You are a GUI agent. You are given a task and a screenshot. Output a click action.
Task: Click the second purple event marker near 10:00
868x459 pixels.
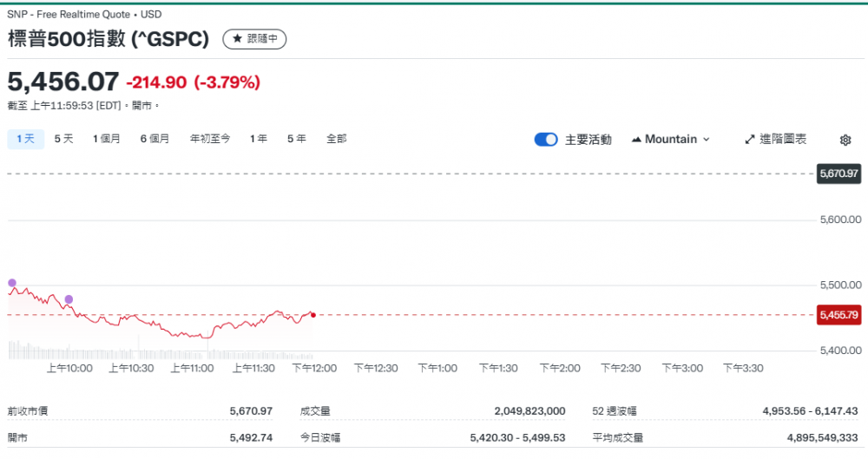pyautogui.click(x=69, y=299)
